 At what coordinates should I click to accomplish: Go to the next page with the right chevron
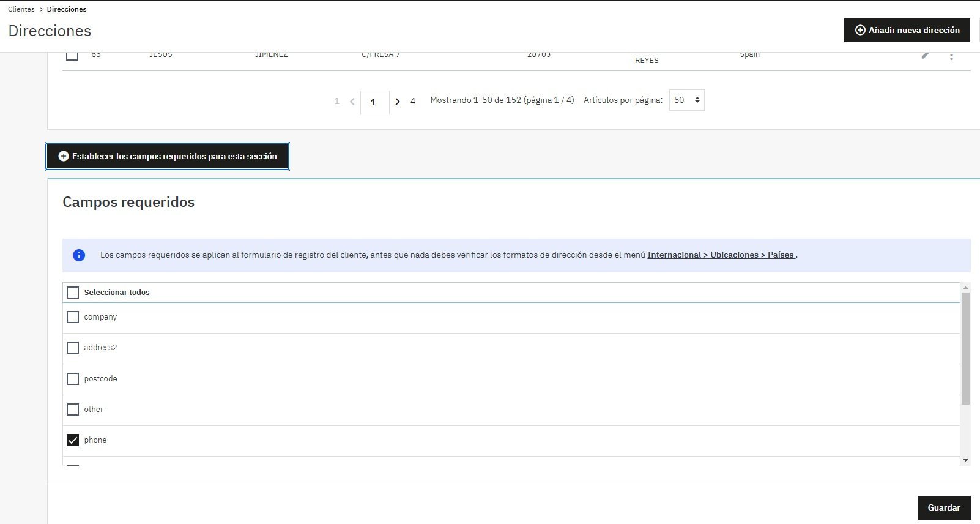pos(398,102)
